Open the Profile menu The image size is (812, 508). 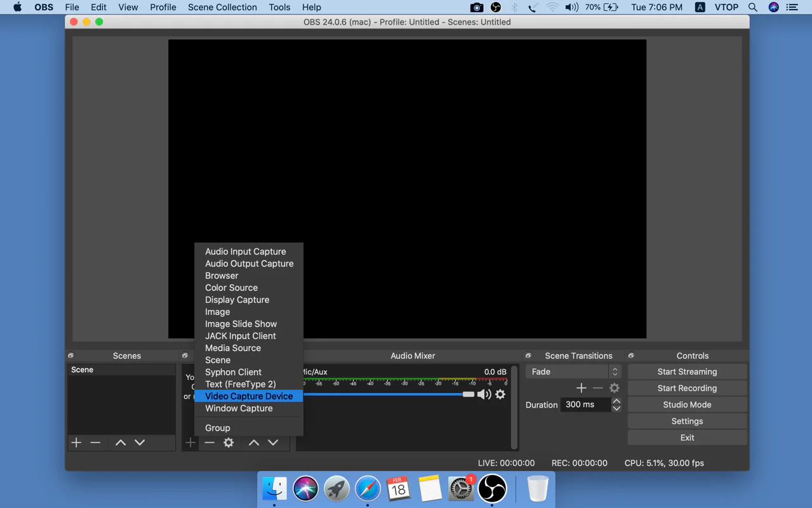[163, 7]
